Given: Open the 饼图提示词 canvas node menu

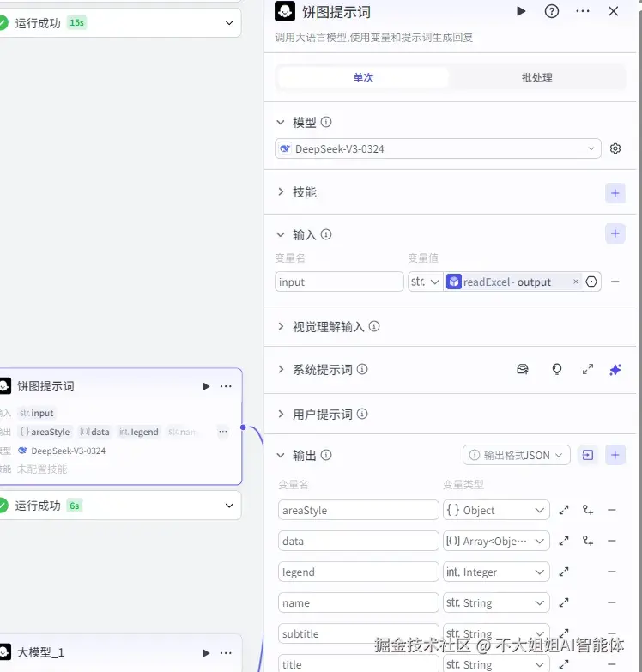Looking at the screenshot, I should tap(226, 386).
